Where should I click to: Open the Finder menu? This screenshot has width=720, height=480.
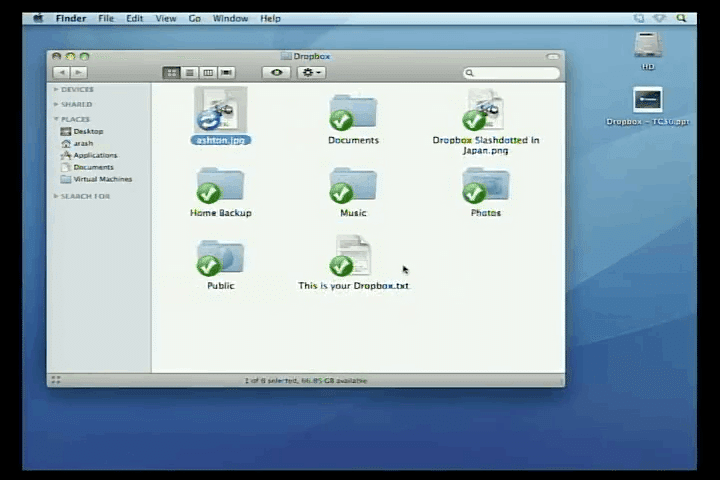click(71, 18)
